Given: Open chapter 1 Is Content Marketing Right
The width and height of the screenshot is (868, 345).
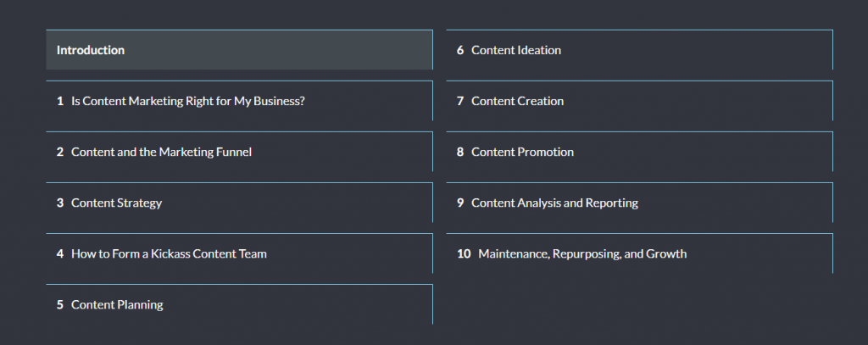Looking at the screenshot, I should [x=239, y=101].
